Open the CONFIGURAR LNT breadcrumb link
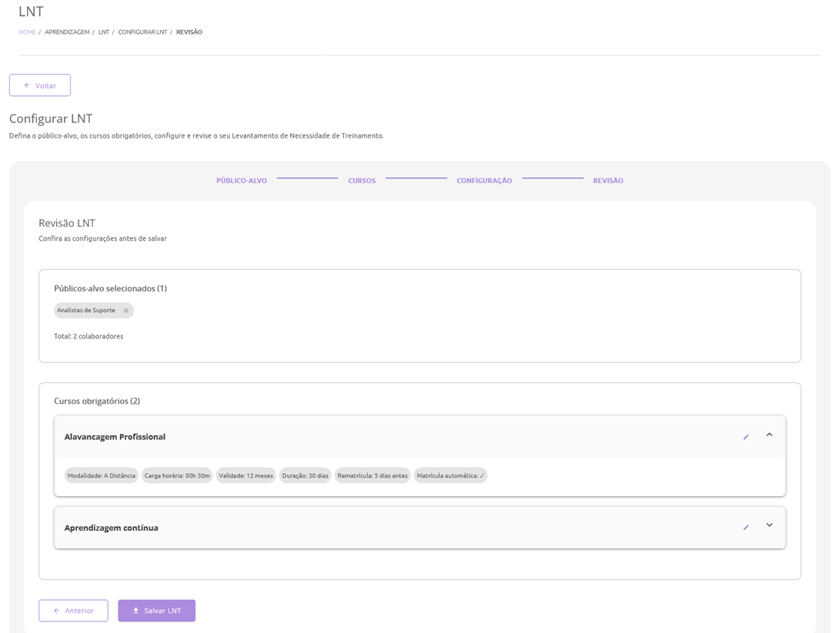Image resolution: width=840 pixels, height=633 pixels. (142, 32)
